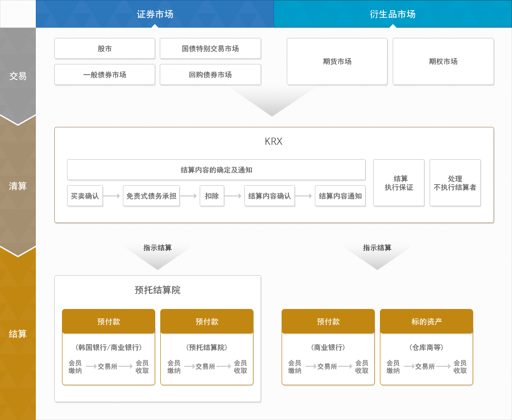512x420 pixels.
Task: Click the (预托结算院) card subtitle
Action: click(207, 347)
